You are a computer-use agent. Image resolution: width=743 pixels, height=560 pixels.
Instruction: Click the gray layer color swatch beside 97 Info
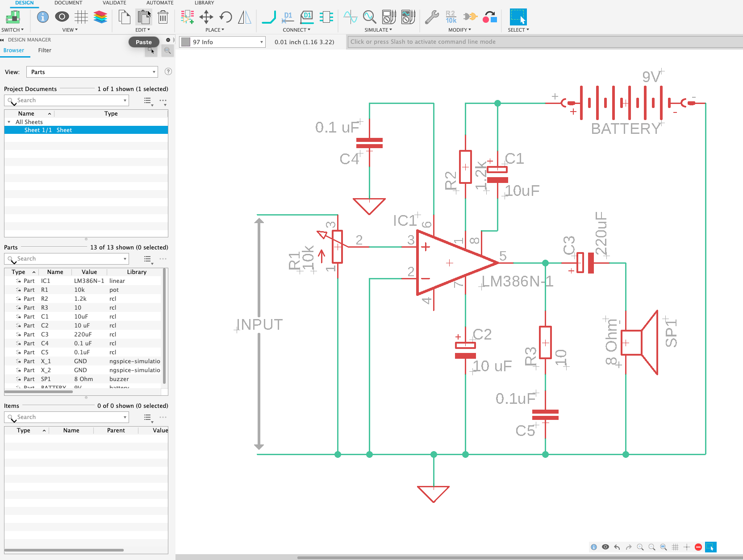click(185, 41)
